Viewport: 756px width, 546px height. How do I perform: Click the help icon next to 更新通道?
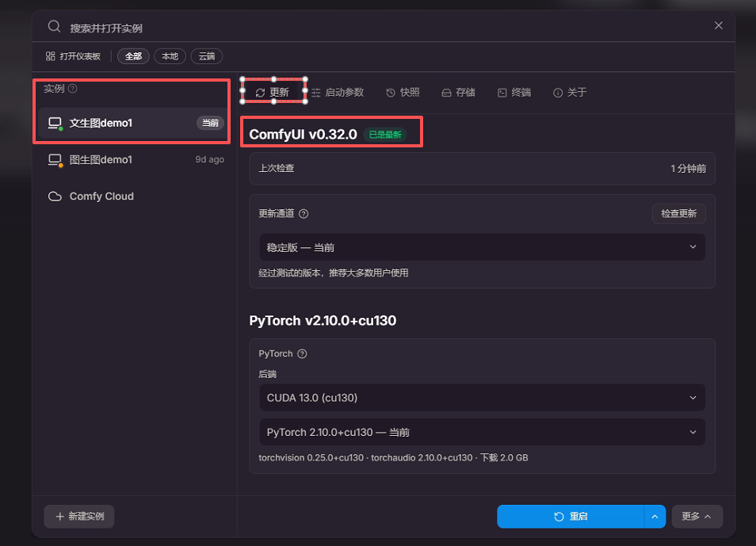[x=304, y=214]
